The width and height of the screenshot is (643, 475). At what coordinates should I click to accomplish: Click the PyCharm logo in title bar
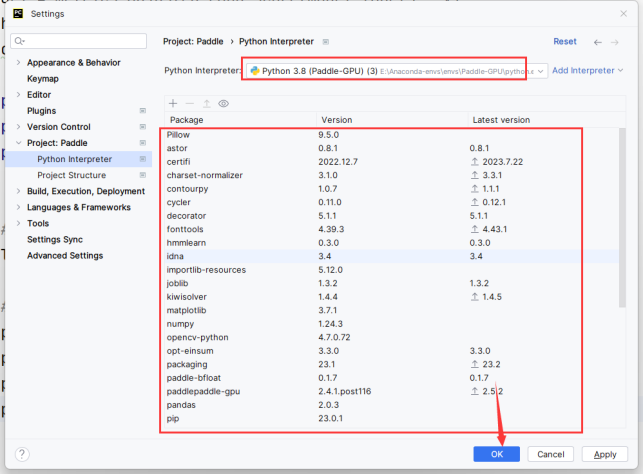(18, 14)
